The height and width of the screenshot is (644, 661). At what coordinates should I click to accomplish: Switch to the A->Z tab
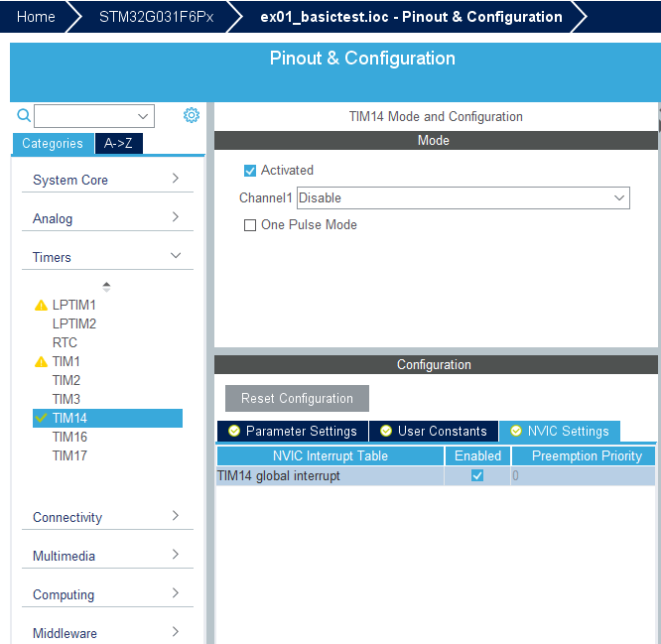coord(119,144)
